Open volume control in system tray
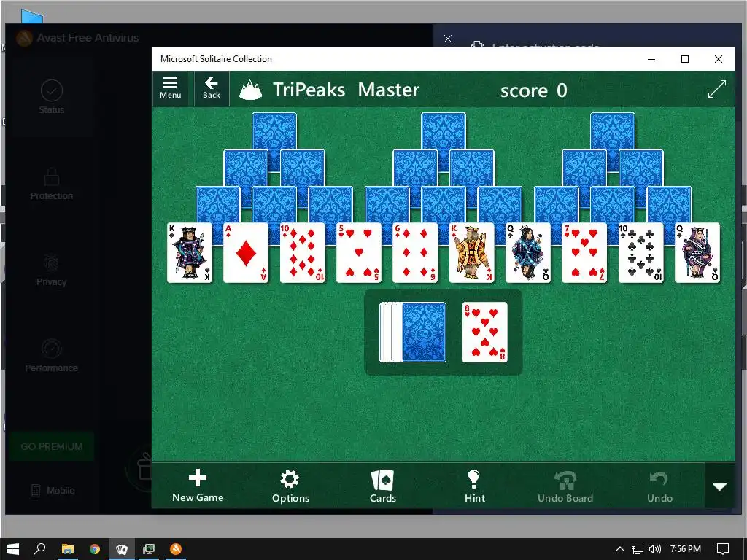The height and width of the screenshot is (560, 747). (655, 549)
